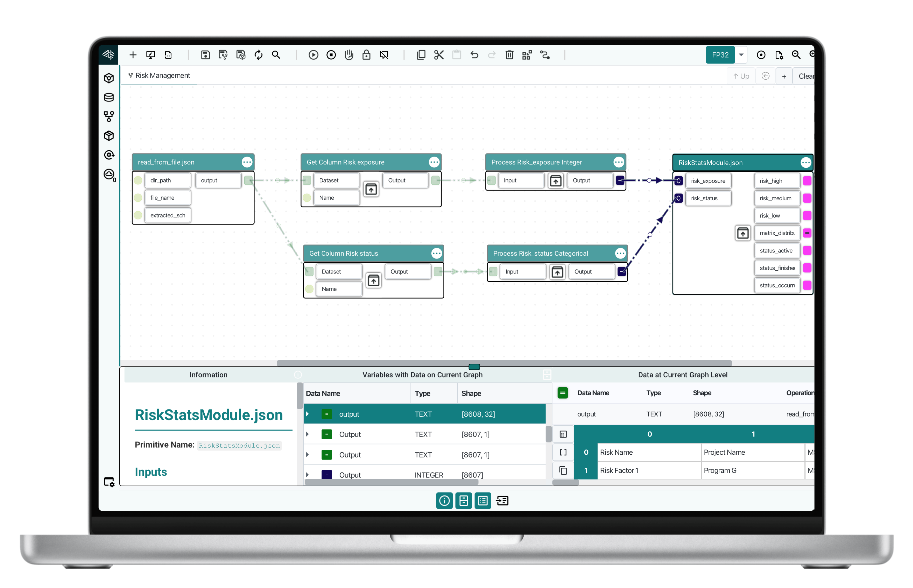Toggle the pink port next to risk_high output
Screen dimensions: 913x588
point(807,180)
